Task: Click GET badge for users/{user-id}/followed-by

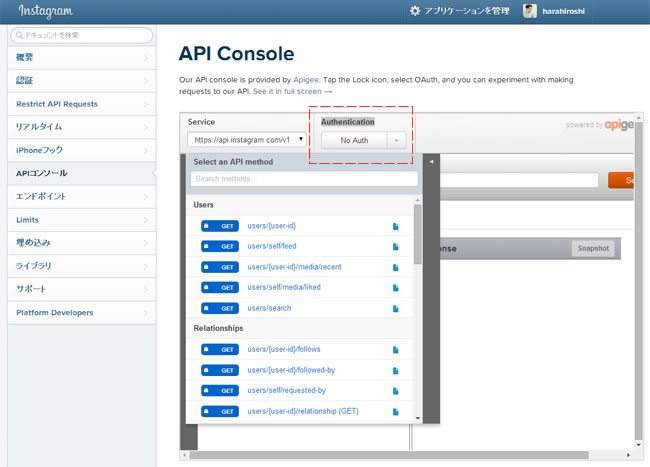Action: point(220,370)
